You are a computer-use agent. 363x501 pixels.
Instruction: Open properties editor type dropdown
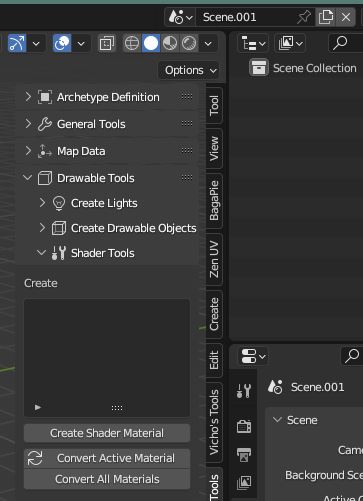click(253, 356)
